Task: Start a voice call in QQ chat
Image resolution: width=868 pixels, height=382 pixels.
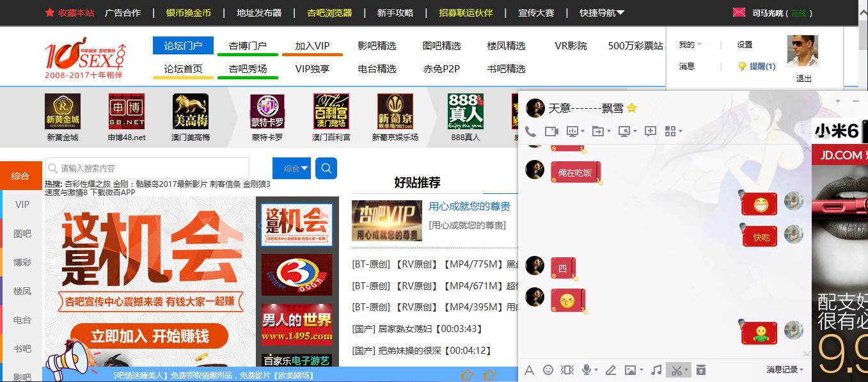Action: click(x=530, y=131)
